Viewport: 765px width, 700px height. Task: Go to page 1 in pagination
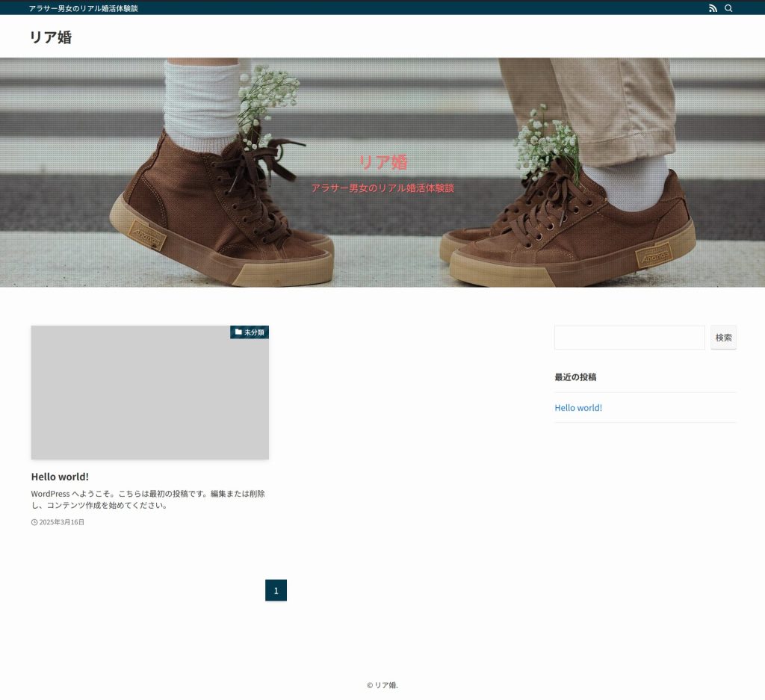tap(276, 590)
